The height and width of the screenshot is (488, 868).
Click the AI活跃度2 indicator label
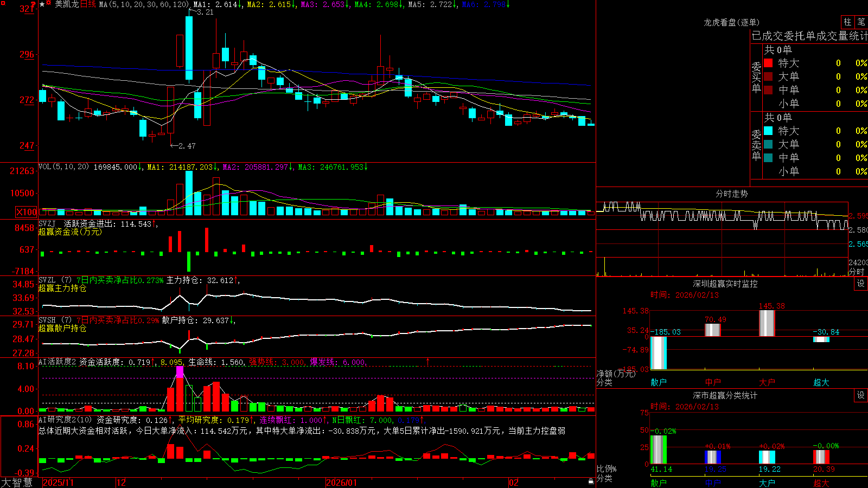pyautogui.click(x=57, y=362)
